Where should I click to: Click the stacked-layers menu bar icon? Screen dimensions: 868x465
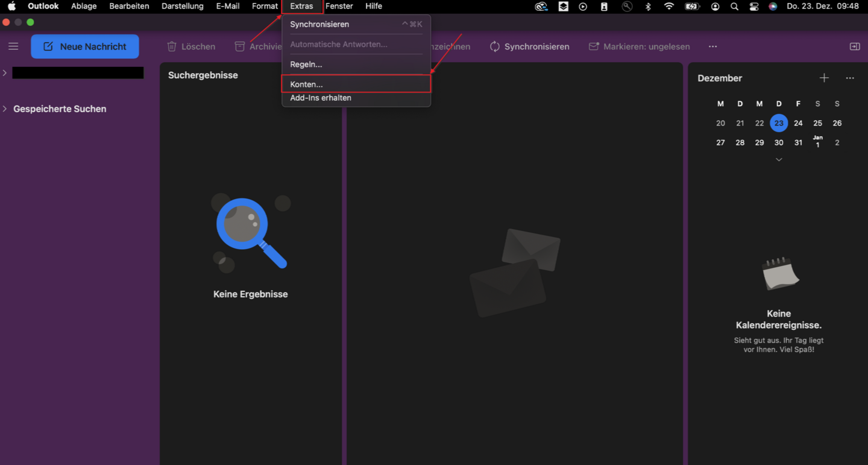click(563, 6)
